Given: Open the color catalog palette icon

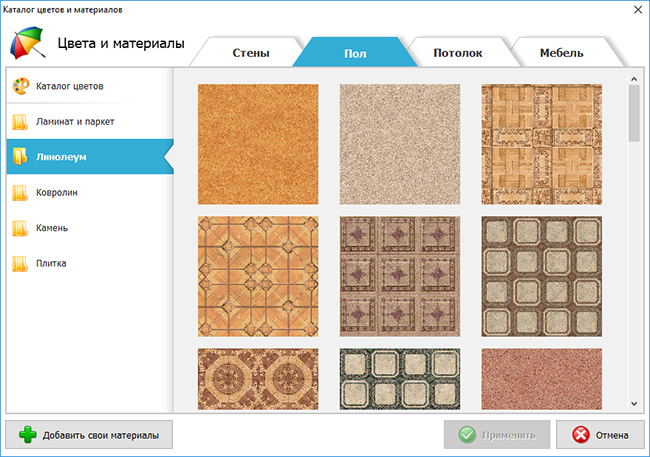Looking at the screenshot, I should coord(21,86).
